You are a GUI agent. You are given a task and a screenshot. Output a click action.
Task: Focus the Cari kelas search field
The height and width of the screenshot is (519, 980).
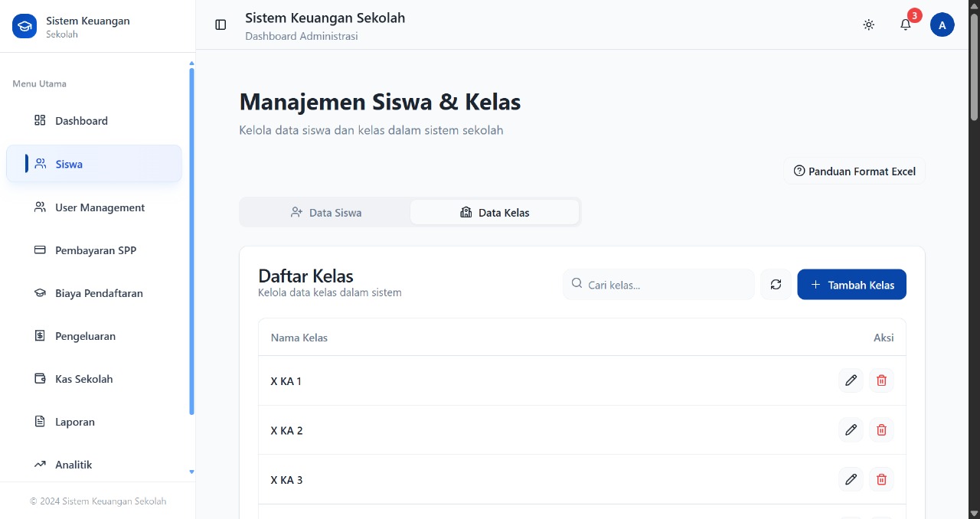(658, 284)
